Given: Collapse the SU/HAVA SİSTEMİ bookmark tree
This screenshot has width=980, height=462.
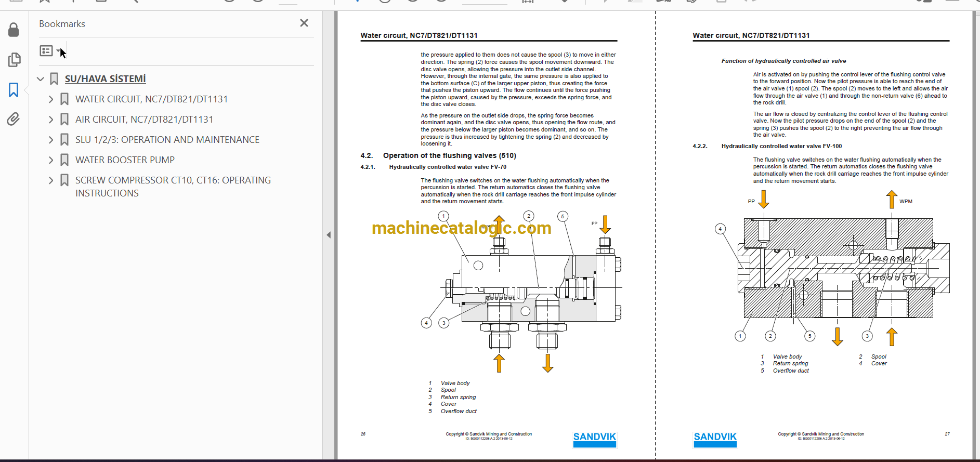Looking at the screenshot, I should 41,79.
